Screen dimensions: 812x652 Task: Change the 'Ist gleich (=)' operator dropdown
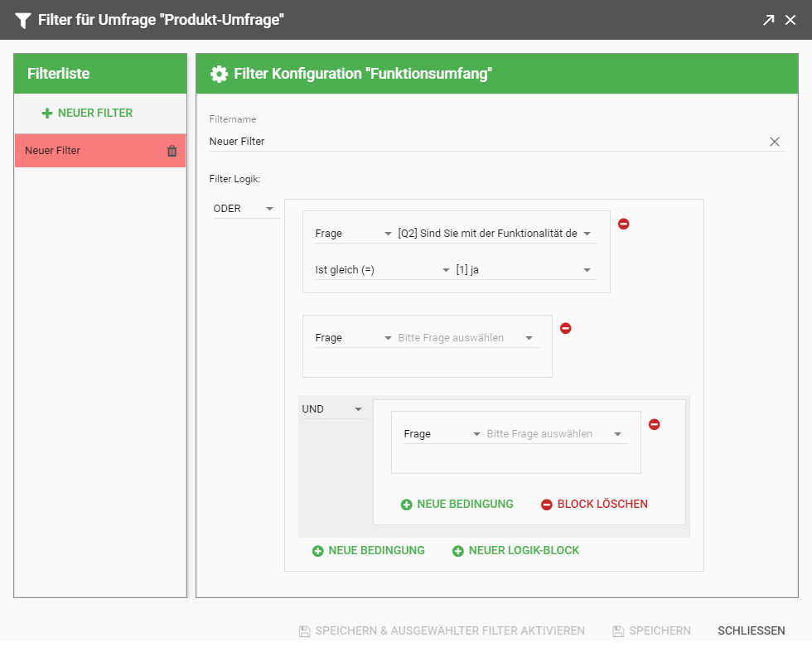(383, 270)
